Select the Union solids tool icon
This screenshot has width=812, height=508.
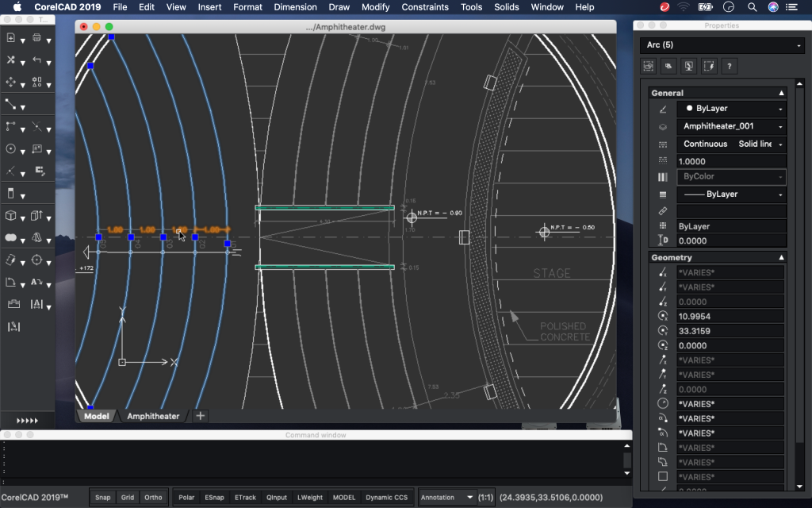click(10, 238)
